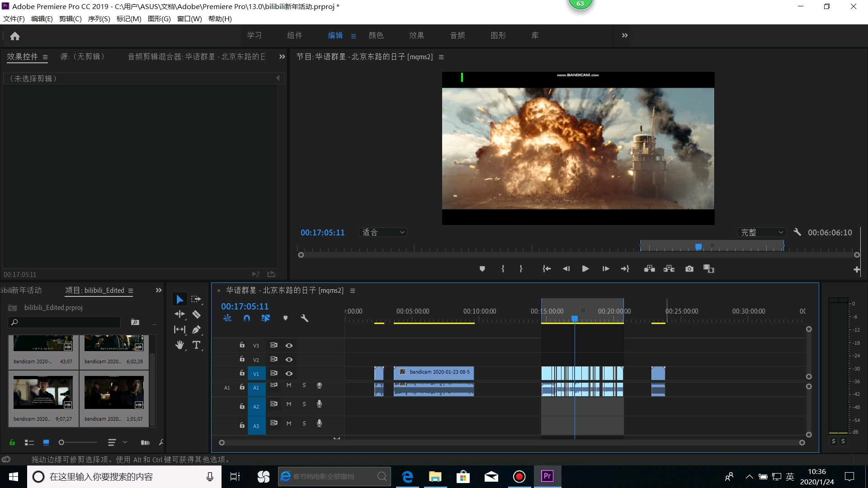Image resolution: width=868 pixels, height=488 pixels.
Task: Step forward one frame
Action: (606, 269)
